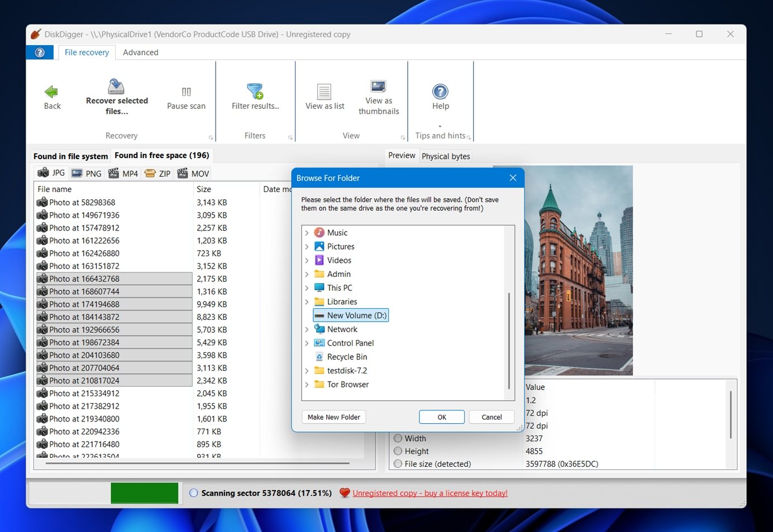Screen dimensions: 773x532
Task: Select the MOV format filter
Action: (x=193, y=173)
